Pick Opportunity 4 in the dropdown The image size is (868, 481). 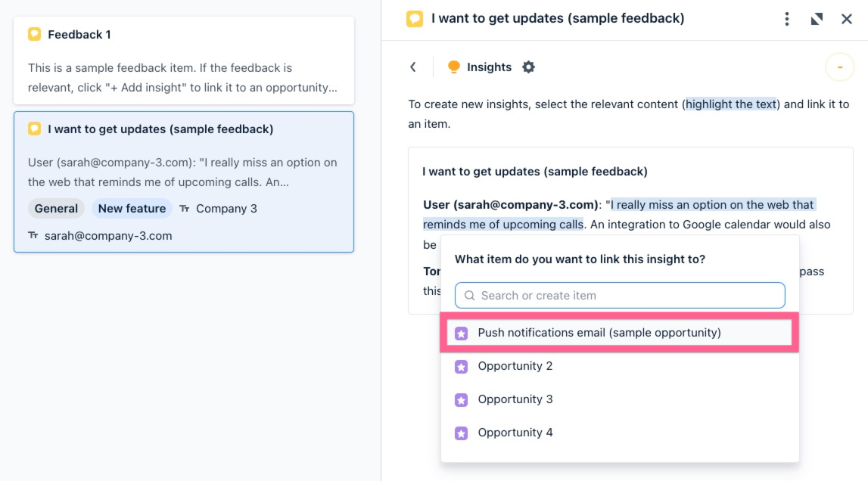515,433
